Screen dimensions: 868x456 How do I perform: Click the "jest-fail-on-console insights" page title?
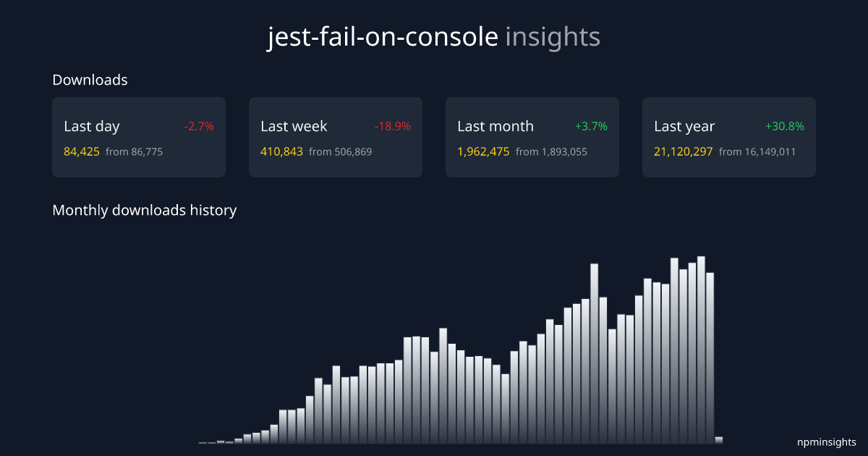tap(434, 35)
